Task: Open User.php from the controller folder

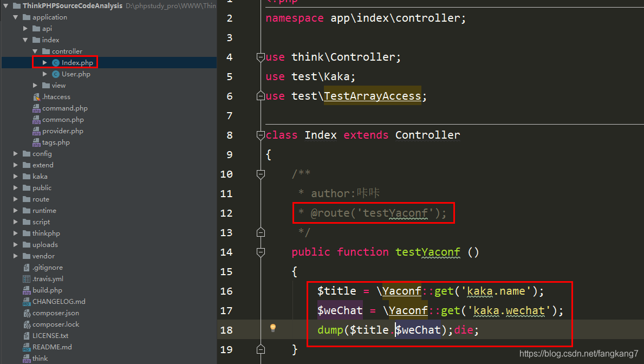Action: [76, 74]
